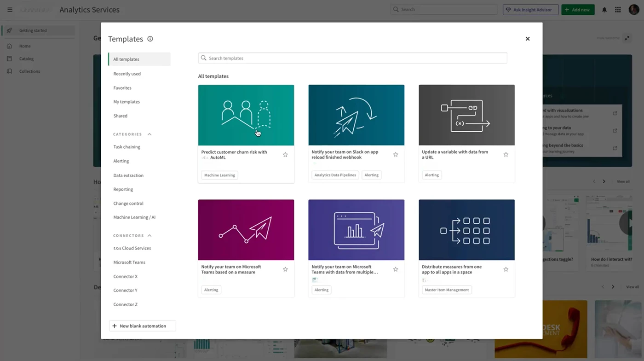Choose Connector Z in sidebar
Viewport: 644px width, 361px height.
(126, 305)
